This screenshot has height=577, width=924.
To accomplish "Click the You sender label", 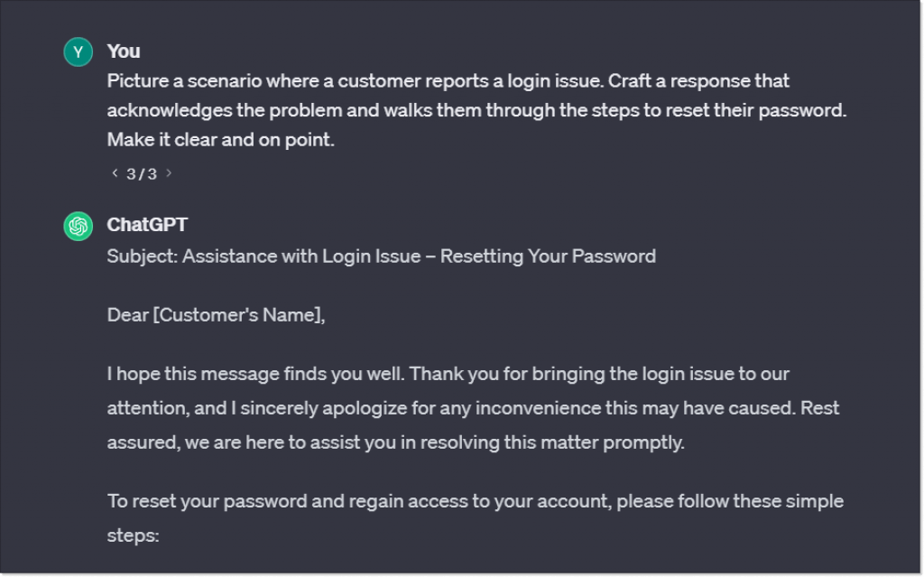I will [x=123, y=51].
